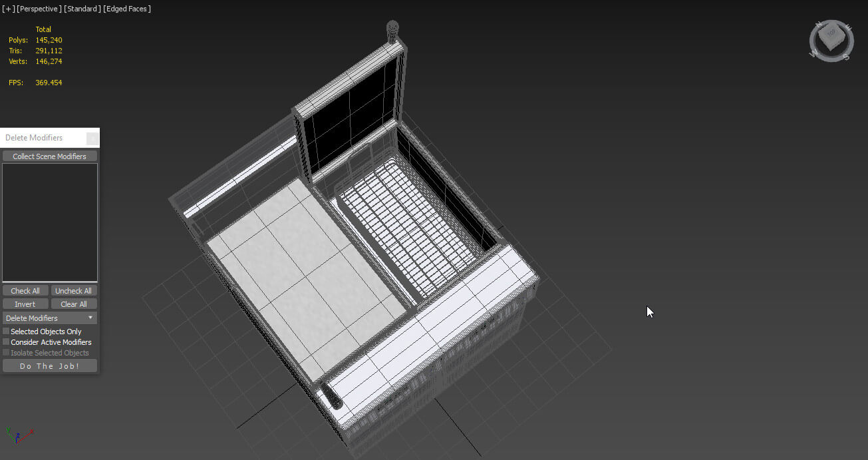Open the Edged Faces display menu
868x460 pixels.
(127, 9)
